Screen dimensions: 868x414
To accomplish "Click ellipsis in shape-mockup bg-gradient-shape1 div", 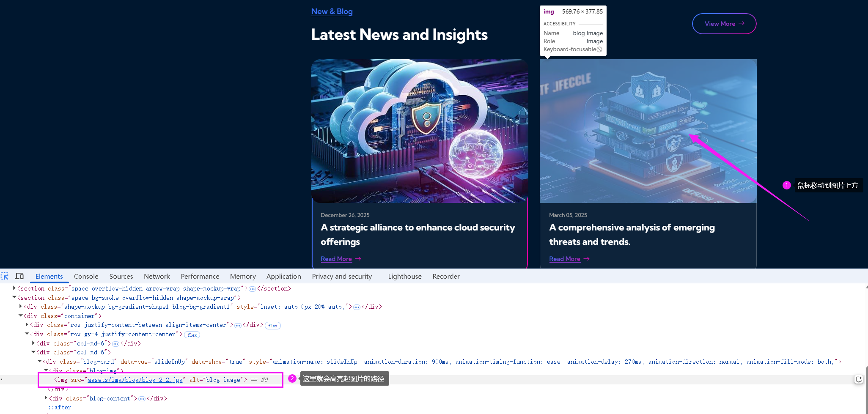I will 357,307.
